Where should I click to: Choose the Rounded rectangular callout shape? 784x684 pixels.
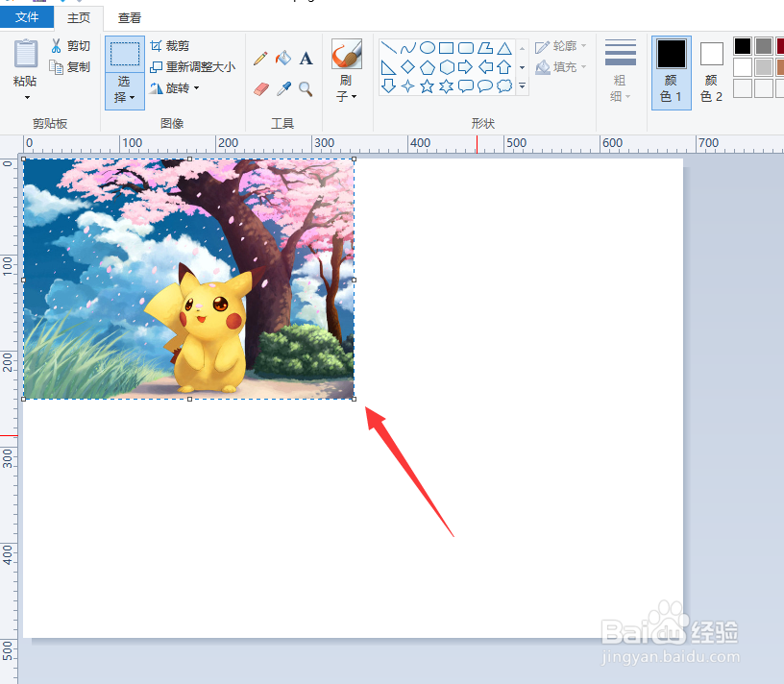point(465,86)
